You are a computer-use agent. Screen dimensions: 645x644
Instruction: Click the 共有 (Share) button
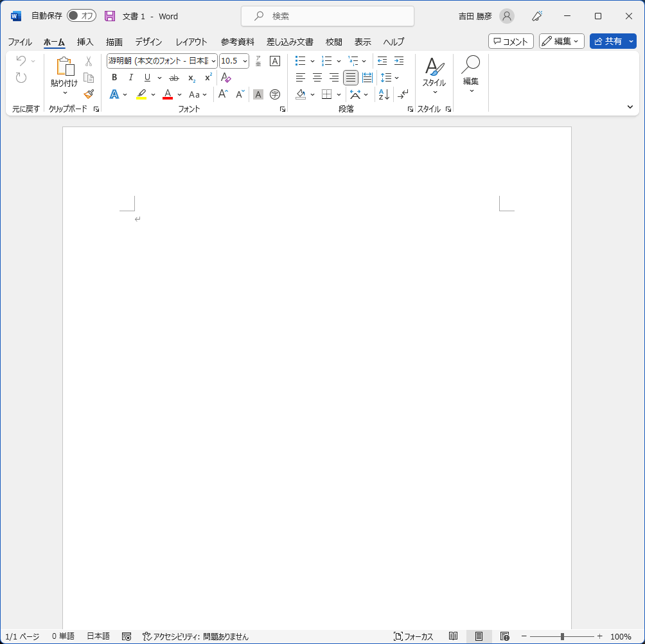tap(609, 40)
